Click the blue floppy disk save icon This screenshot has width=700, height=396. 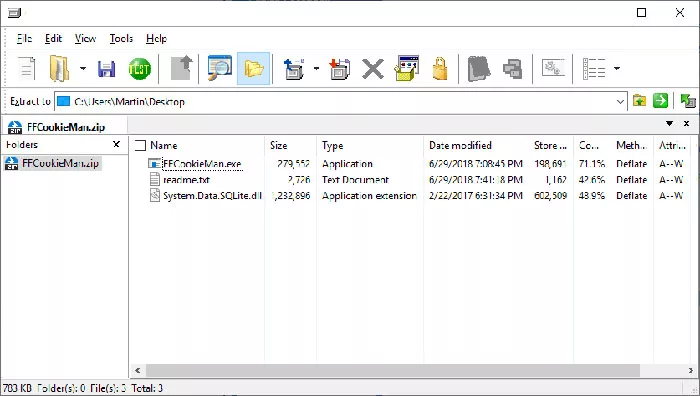pyautogui.click(x=106, y=69)
